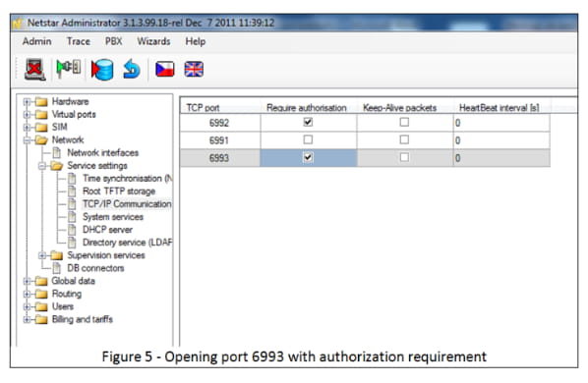Select the TCP port cell 6991
The width and height of the screenshot is (588, 383).
tap(220, 140)
